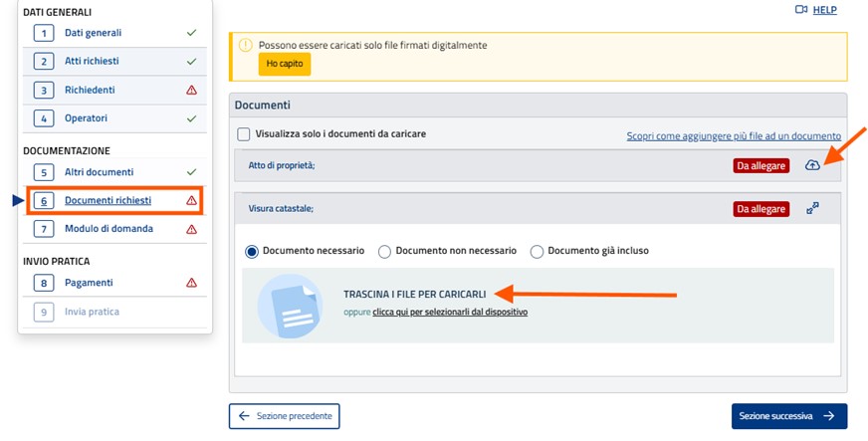The width and height of the screenshot is (868, 441).
Task: Click the warning info icon in the yellow banner
Action: coord(245,45)
